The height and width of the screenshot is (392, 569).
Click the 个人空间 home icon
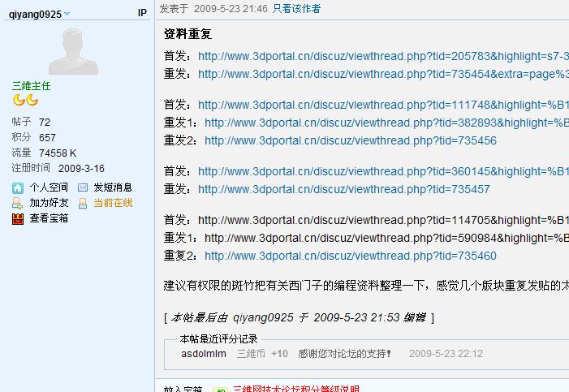tap(17, 188)
